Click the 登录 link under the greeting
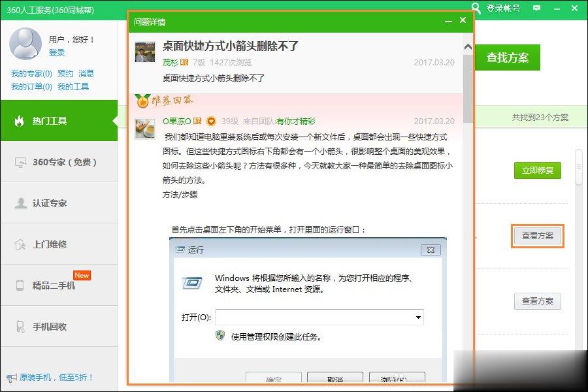The image size is (588, 392). pyautogui.click(x=57, y=52)
